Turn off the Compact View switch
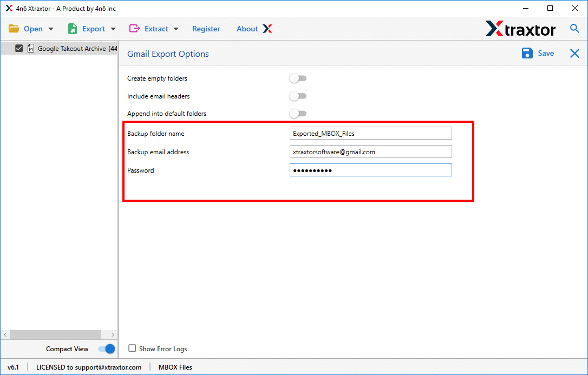This screenshot has height=375, width=588. pos(107,349)
